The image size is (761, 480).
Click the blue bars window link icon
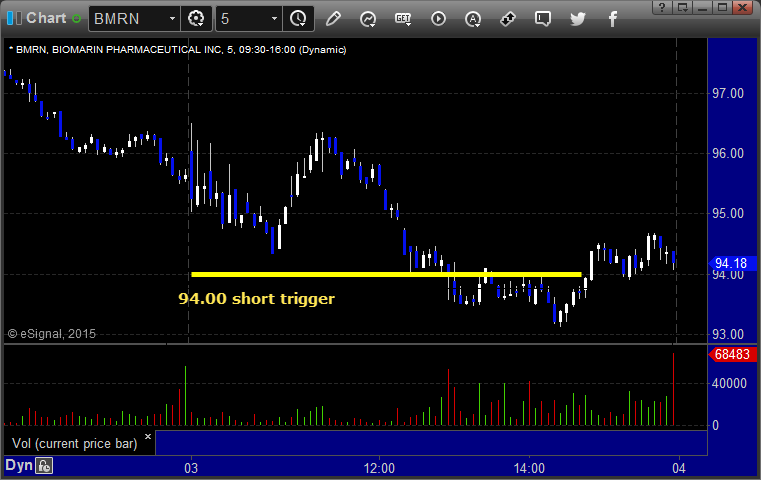[x=14, y=18]
